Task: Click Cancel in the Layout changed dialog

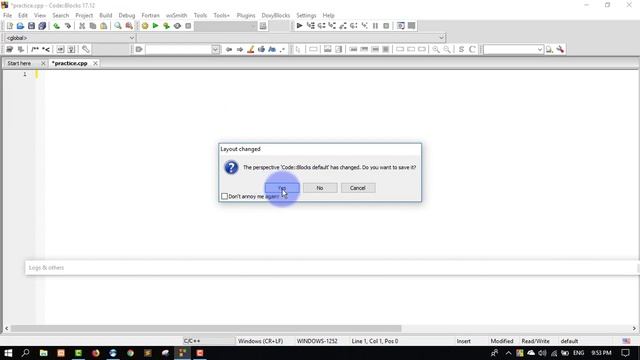Action: tap(358, 188)
